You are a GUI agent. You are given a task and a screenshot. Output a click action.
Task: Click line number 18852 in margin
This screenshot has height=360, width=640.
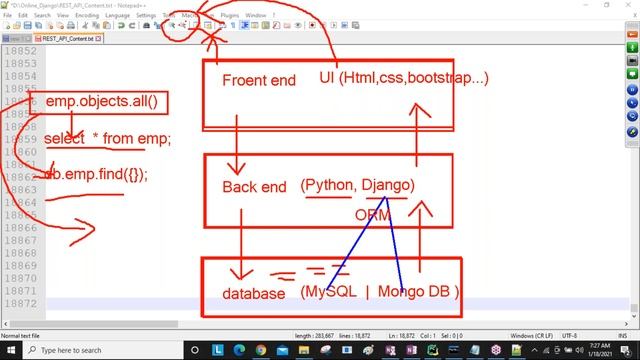[21, 51]
